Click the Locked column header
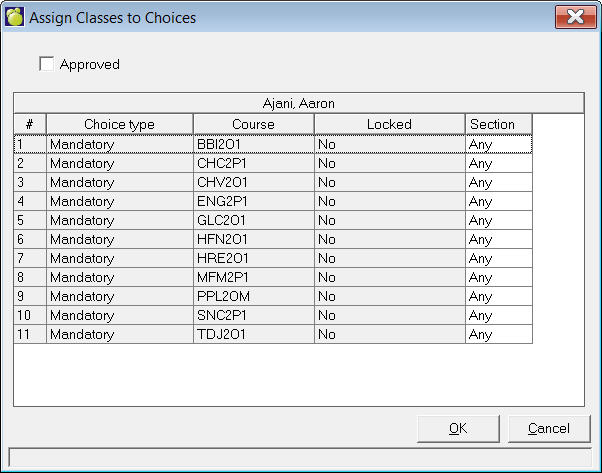The width and height of the screenshot is (602, 473). [x=389, y=124]
